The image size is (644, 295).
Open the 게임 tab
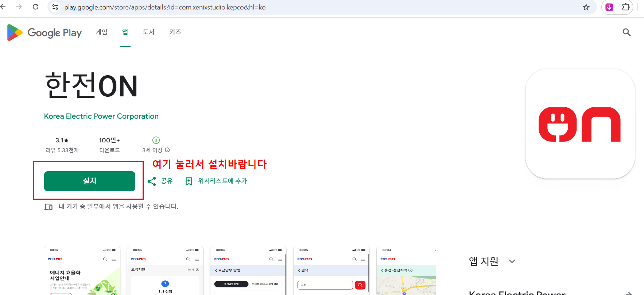[101, 32]
